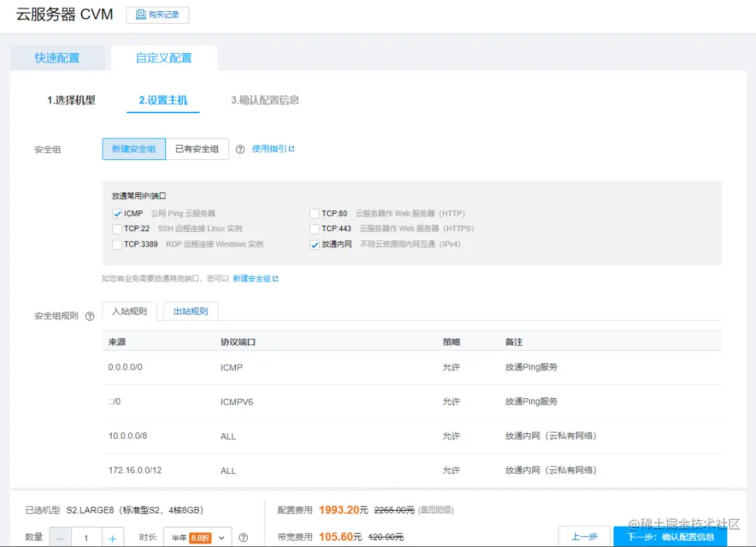
Task: Choose the 已有安全组 option
Action: 197,149
